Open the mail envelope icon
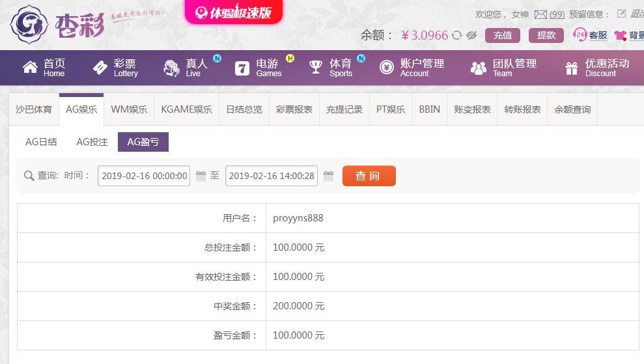 540,15
